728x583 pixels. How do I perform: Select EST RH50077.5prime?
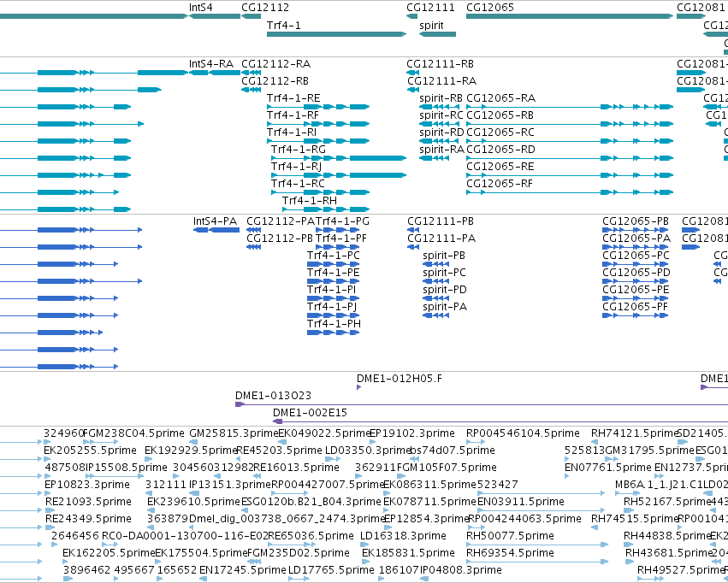(537, 545)
